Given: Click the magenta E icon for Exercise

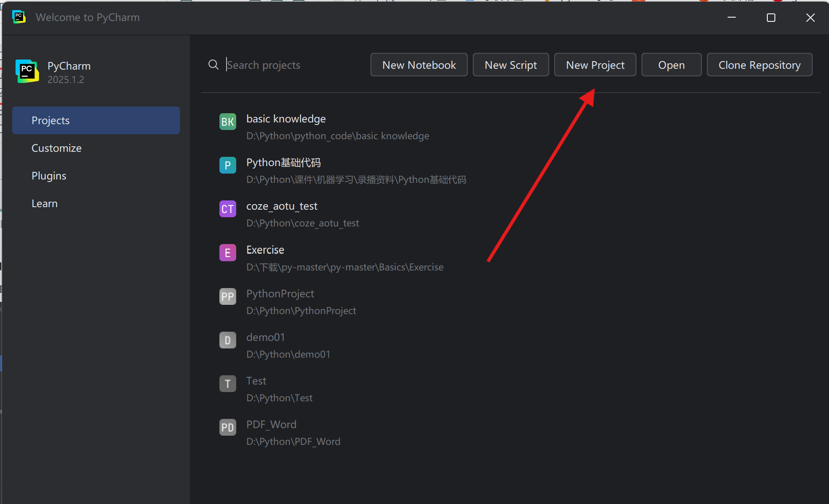Looking at the screenshot, I should click(x=227, y=253).
